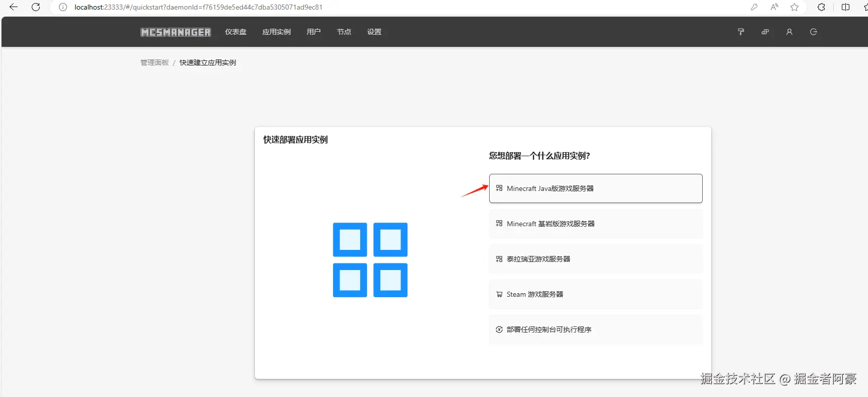Screen dimensions: 868x397
Task: Click the 快速建立应用实例 breadcrumb text
Action: pos(208,62)
